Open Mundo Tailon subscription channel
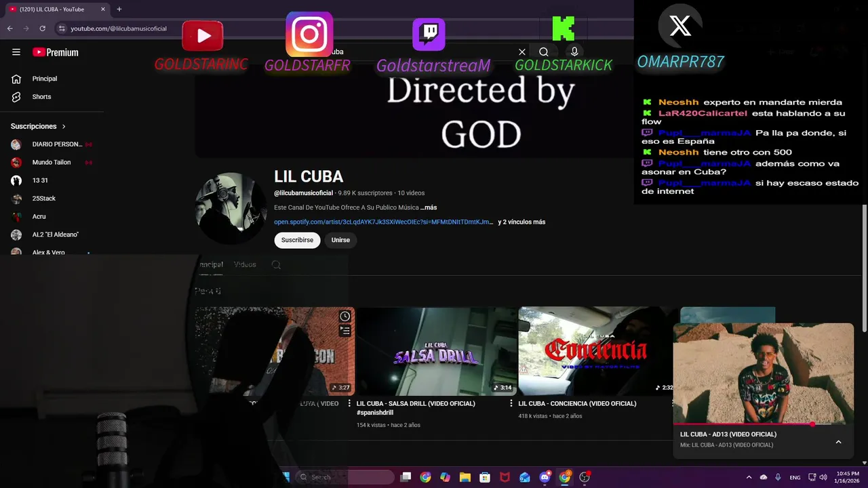 pyautogui.click(x=52, y=163)
